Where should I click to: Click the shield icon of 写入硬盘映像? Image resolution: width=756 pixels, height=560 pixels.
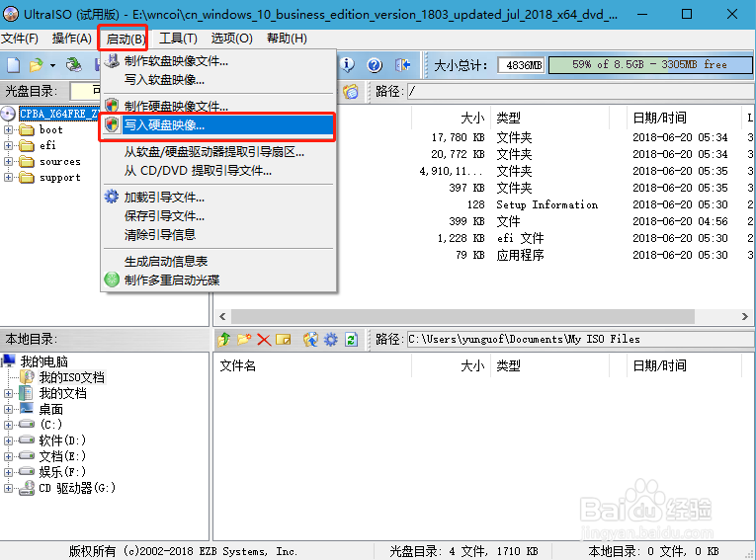[112, 124]
